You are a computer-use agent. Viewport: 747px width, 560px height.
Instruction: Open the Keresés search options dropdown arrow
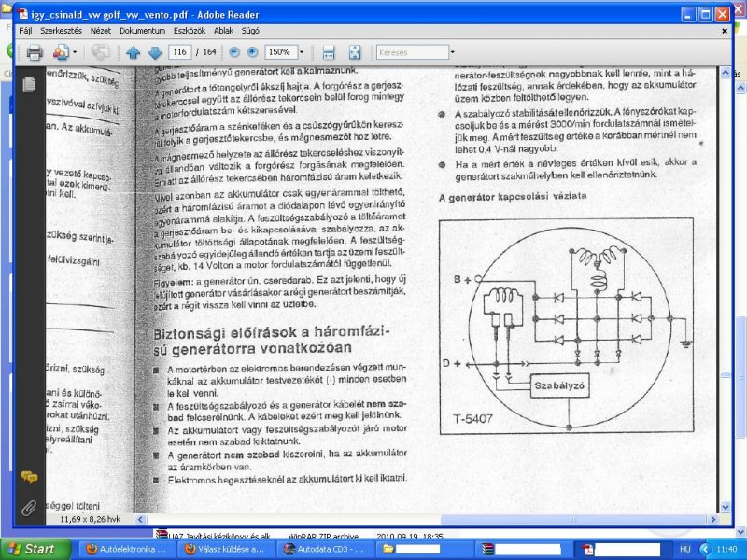tap(452, 52)
